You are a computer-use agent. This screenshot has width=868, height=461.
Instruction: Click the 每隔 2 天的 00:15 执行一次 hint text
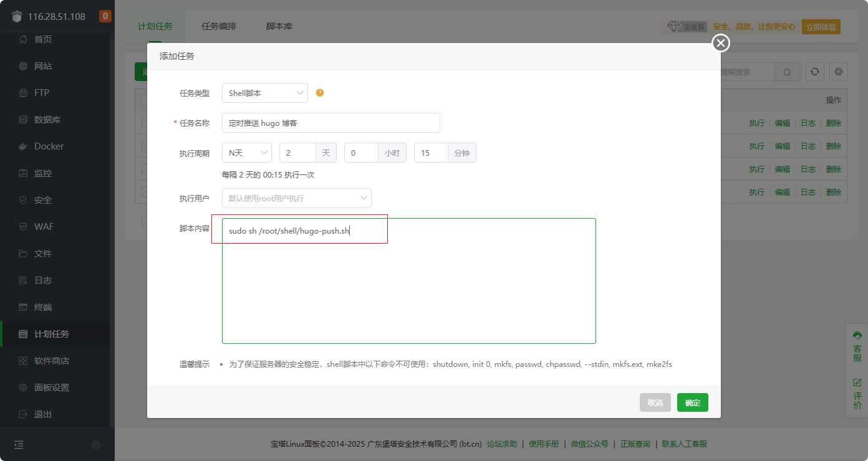coord(268,175)
